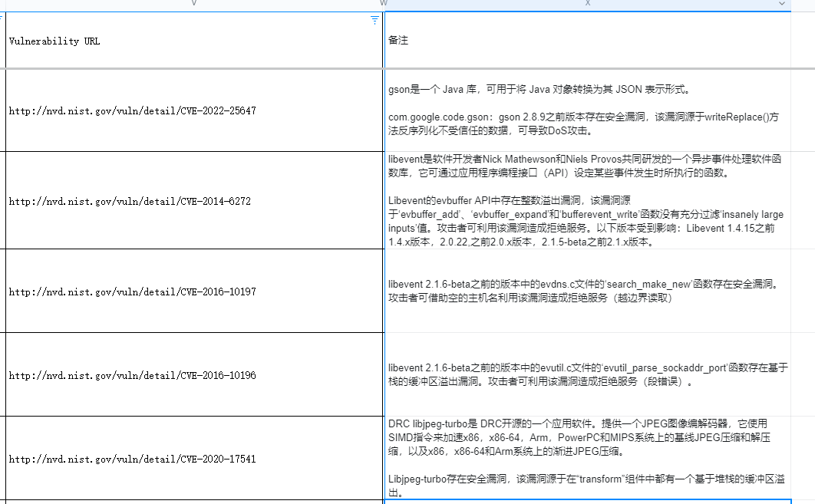The image size is (815, 504).
Task: Click filter icon in Vulnerability URL header
Action: point(375,20)
